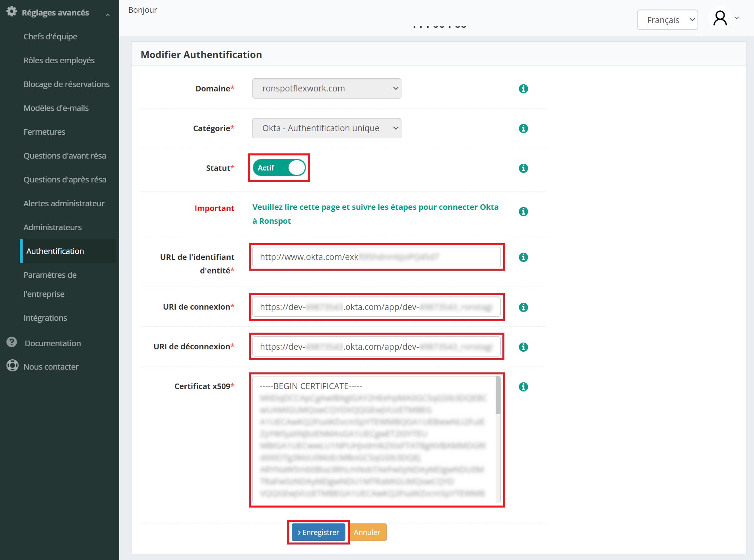Open the user profile avatar menu

(720, 18)
